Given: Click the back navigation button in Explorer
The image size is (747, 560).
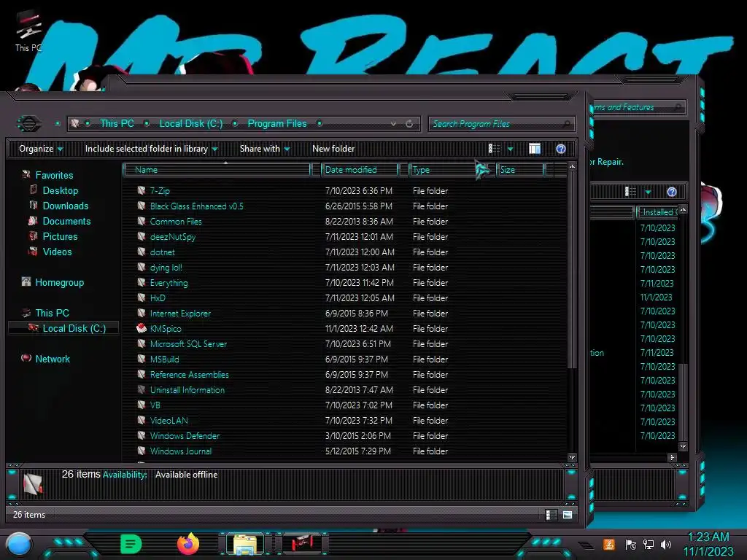Looking at the screenshot, I should 29,124.
